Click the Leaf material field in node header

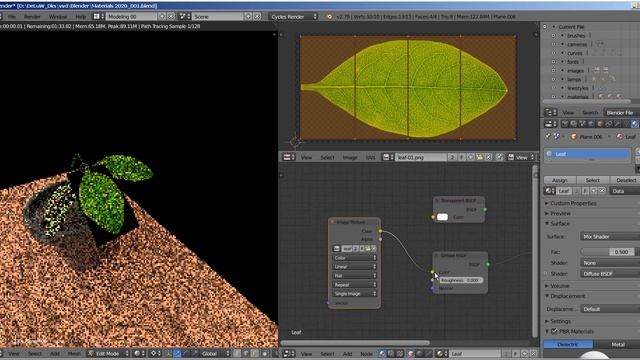(x=476, y=354)
